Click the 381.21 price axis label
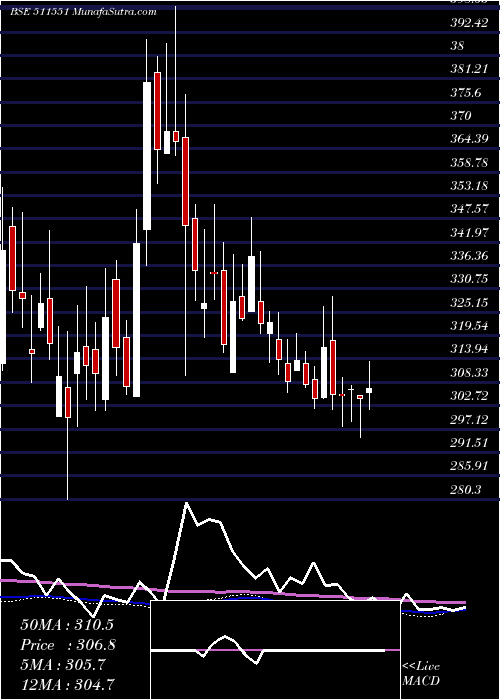Image resolution: width=500 pixels, height=700 pixels. tap(469, 69)
